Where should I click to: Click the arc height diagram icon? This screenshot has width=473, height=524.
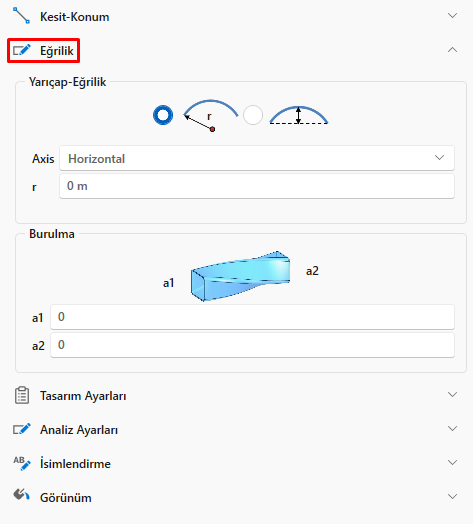click(x=299, y=115)
